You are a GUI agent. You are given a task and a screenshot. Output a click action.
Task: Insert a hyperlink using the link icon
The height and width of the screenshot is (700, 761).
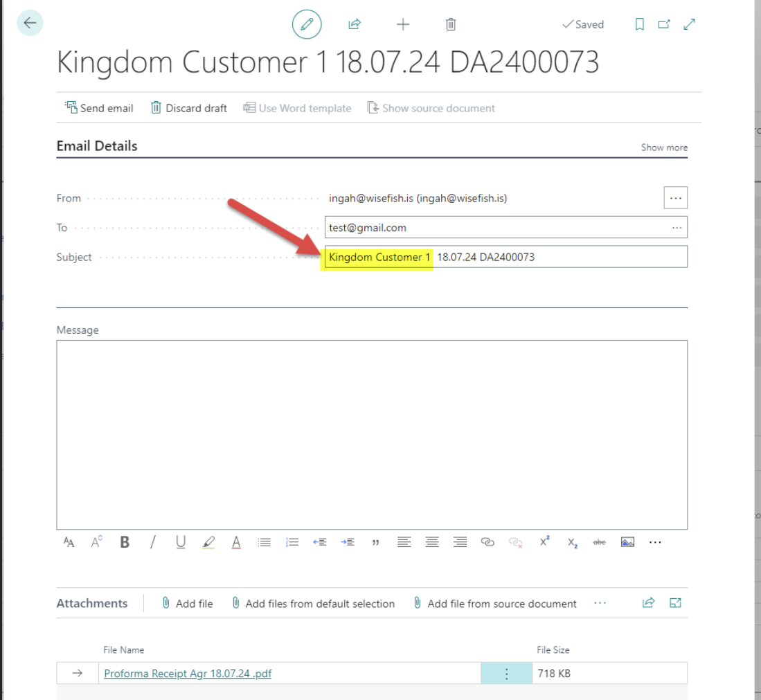tap(487, 542)
